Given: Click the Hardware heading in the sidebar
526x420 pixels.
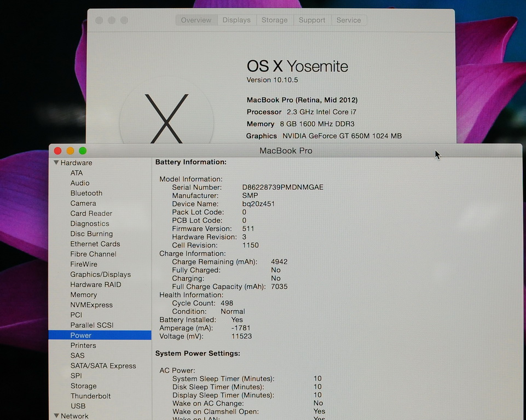Looking at the screenshot, I should click(x=77, y=162).
